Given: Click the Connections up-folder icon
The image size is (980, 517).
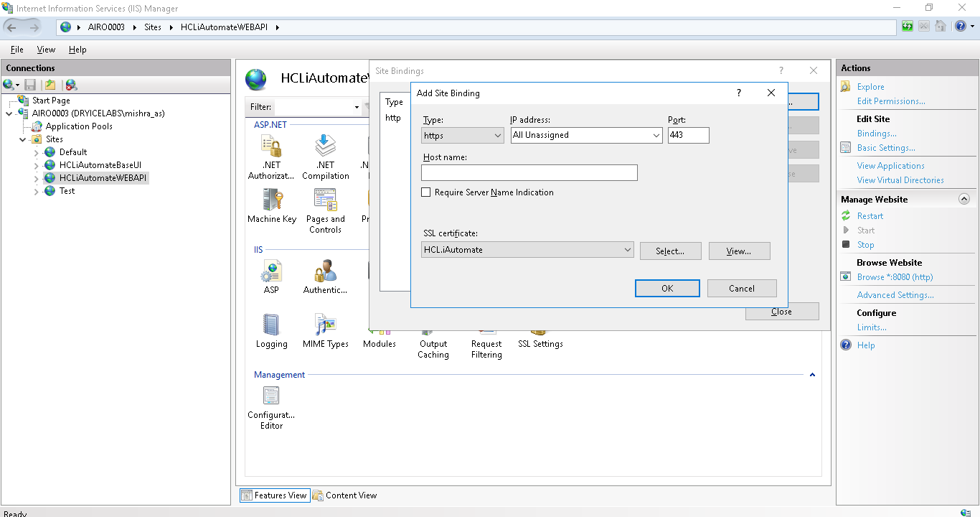Looking at the screenshot, I should [x=50, y=85].
